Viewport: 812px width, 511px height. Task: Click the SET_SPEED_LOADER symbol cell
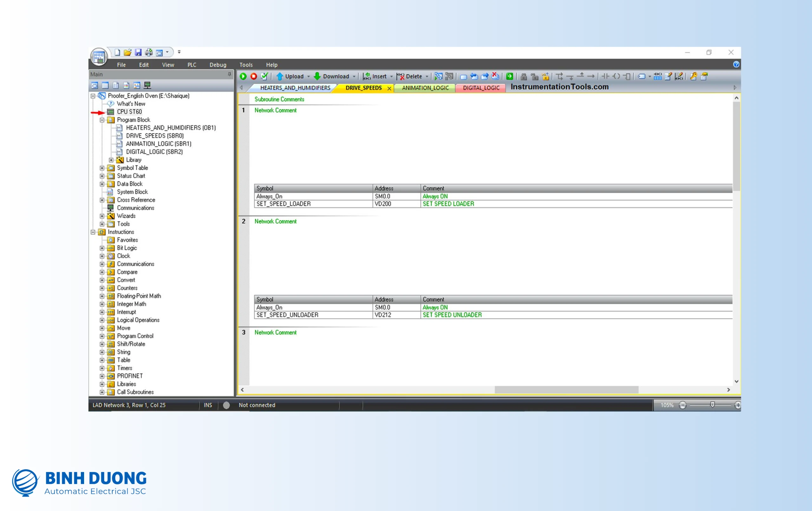point(313,204)
